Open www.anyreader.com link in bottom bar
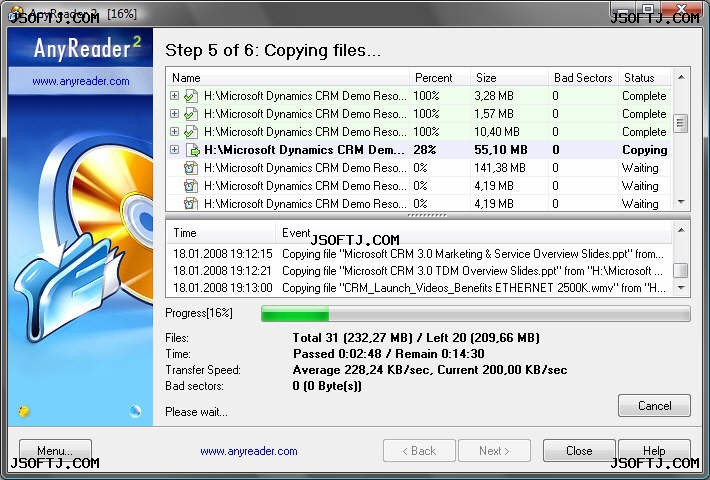 249,451
